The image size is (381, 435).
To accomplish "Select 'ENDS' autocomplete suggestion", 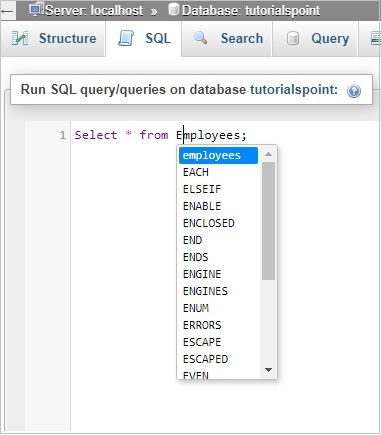I will (218, 257).
